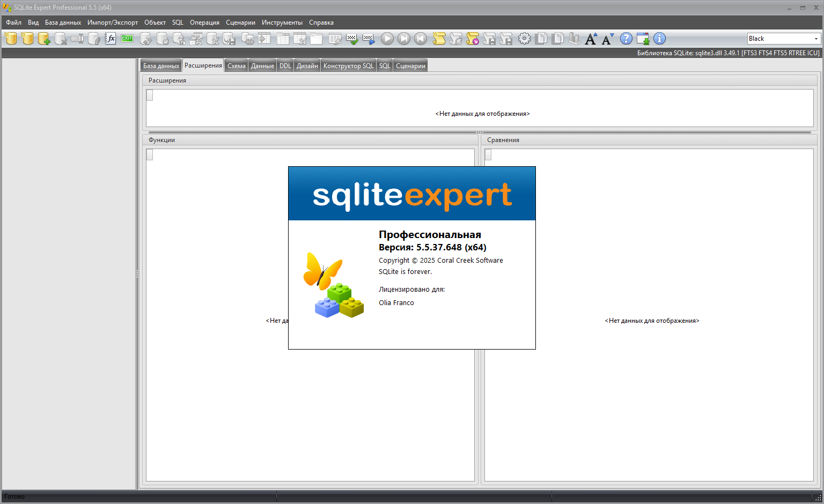Click the database transfer arrows icon
The height and width of the screenshot is (504, 824).
(248, 39)
